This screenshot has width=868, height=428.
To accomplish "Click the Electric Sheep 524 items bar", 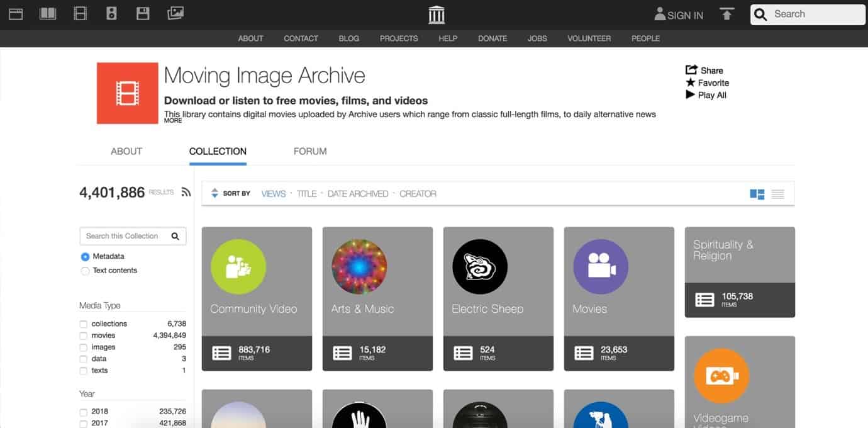I will [498, 353].
